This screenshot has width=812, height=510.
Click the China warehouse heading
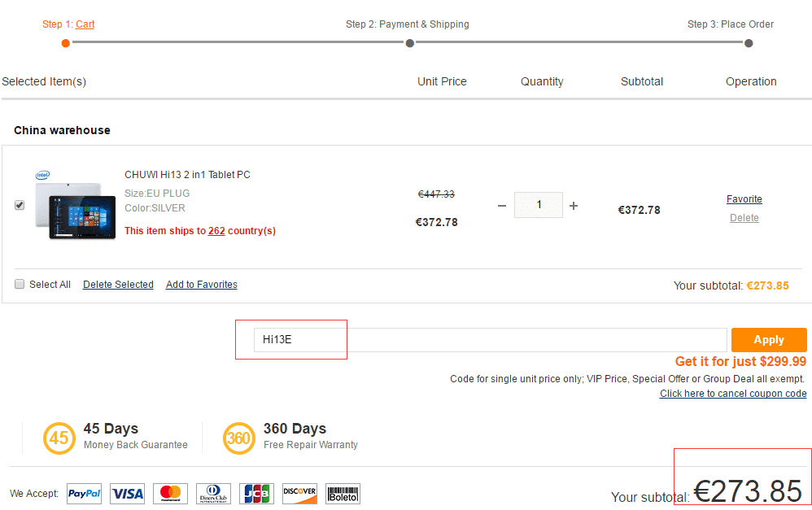(x=62, y=130)
